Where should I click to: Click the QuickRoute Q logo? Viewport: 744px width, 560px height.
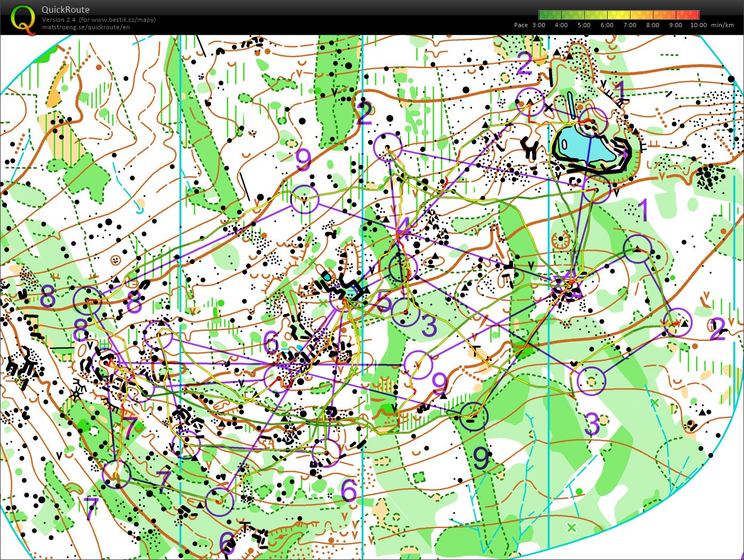22,19
